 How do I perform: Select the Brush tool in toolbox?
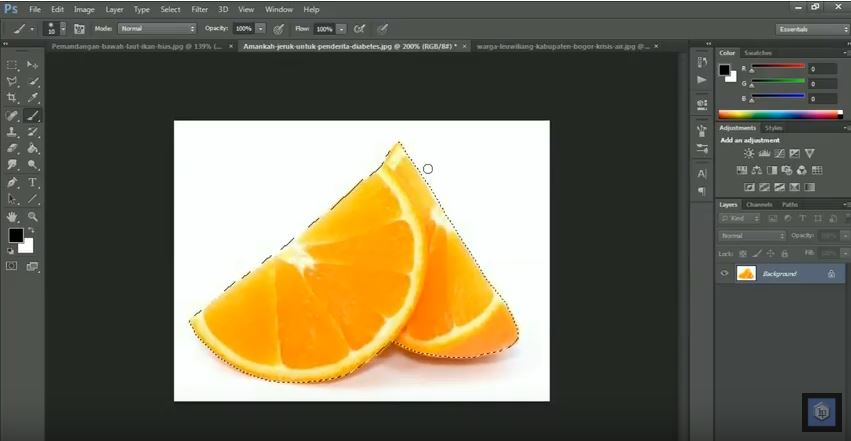point(33,115)
